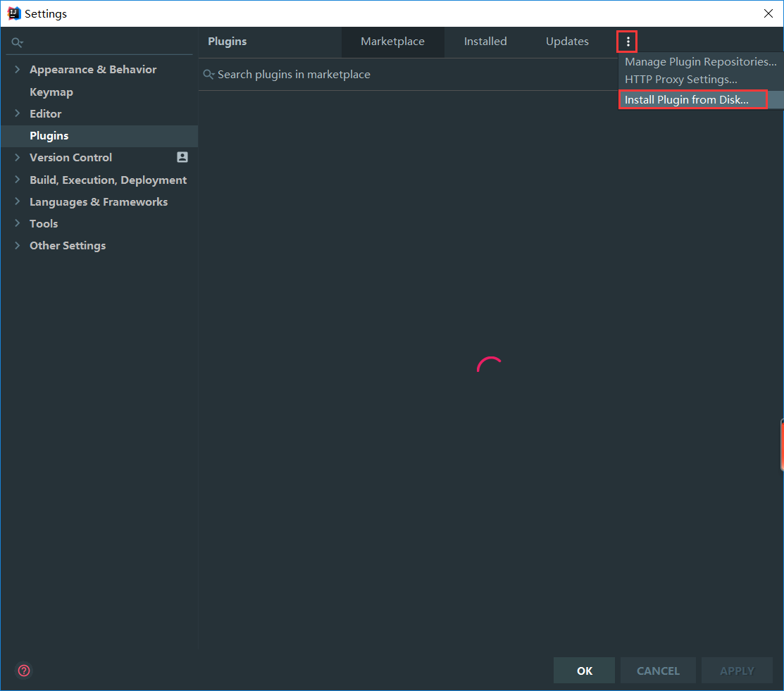
Task: Open the Updates tab
Action: tap(567, 42)
